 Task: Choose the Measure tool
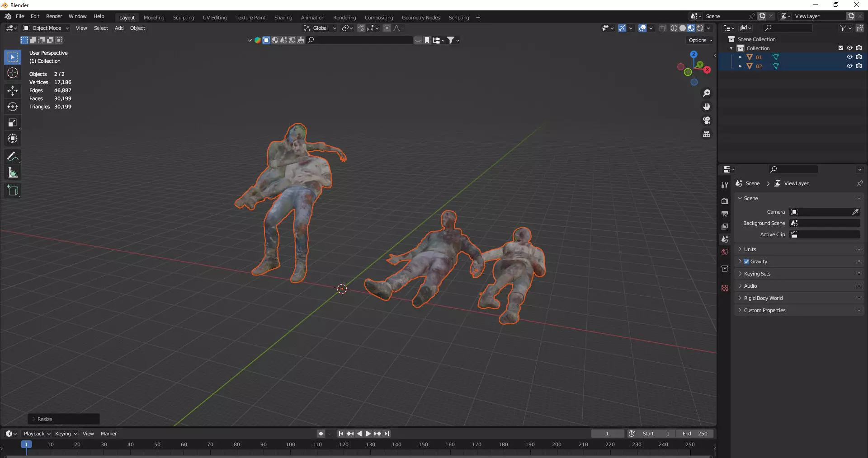[13, 172]
